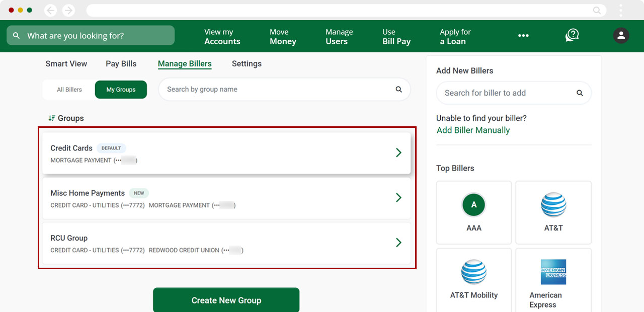Switch to the Smart View tab
Viewport: 644px width, 312px height.
coord(66,63)
